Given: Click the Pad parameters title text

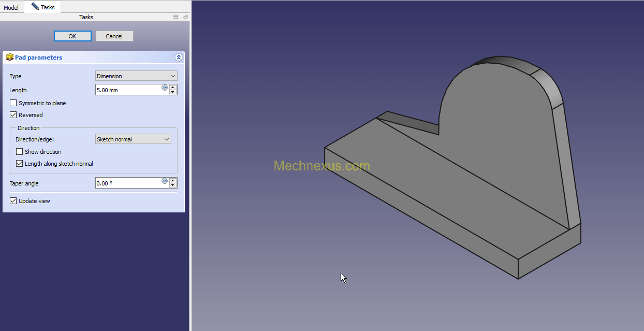Looking at the screenshot, I should pos(38,57).
